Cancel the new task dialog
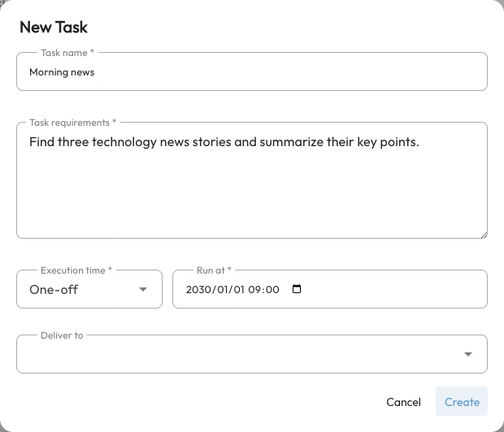Image resolution: width=504 pixels, height=432 pixels. tap(403, 402)
